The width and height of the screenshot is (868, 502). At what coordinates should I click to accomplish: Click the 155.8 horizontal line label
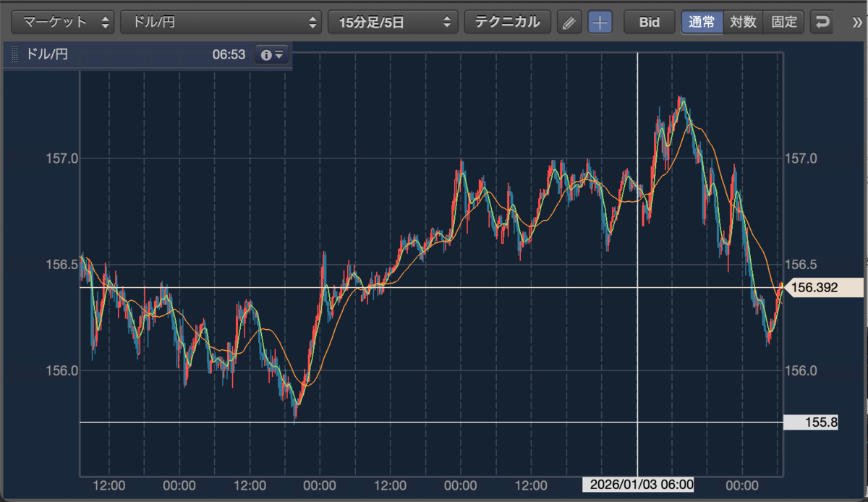pyautogui.click(x=811, y=422)
